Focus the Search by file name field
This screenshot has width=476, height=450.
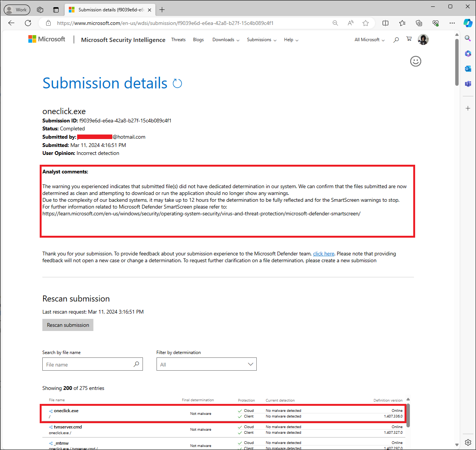pyautogui.click(x=93, y=364)
